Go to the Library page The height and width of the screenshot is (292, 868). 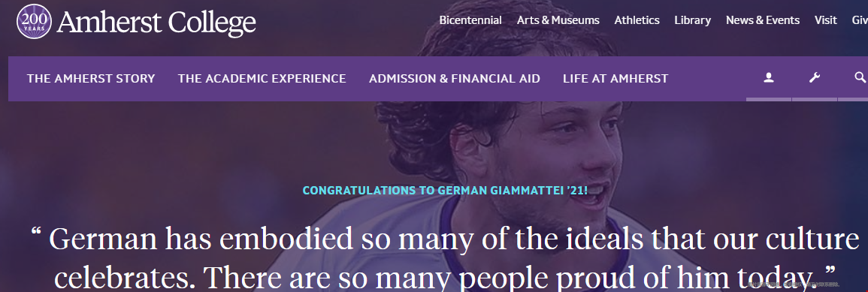click(692, 20)
